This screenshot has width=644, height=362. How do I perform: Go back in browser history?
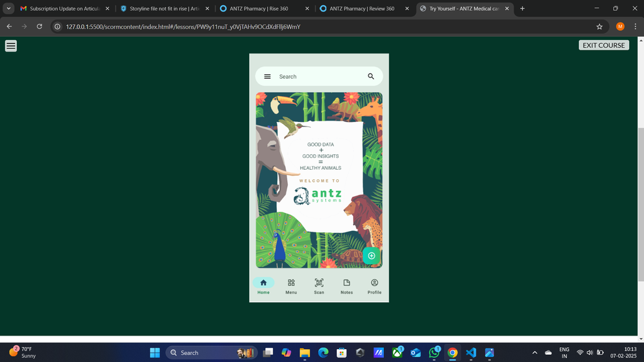(x=9, y=26)
